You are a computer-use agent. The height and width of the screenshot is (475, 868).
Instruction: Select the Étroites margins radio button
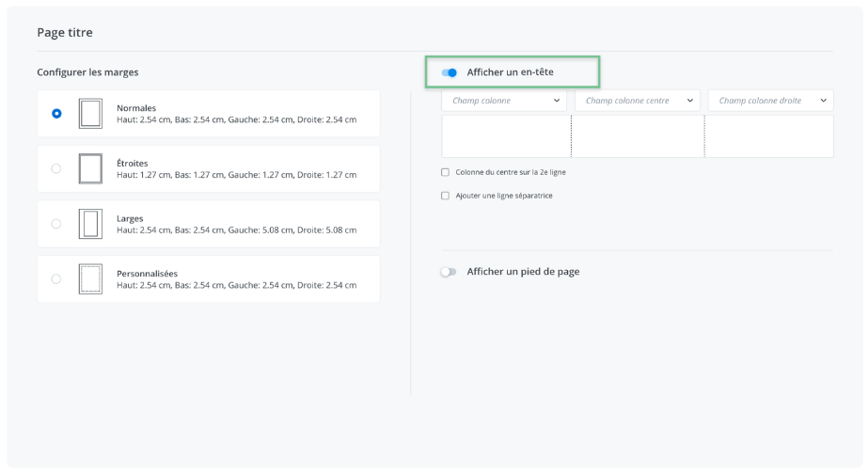click(x=56, y=168)
